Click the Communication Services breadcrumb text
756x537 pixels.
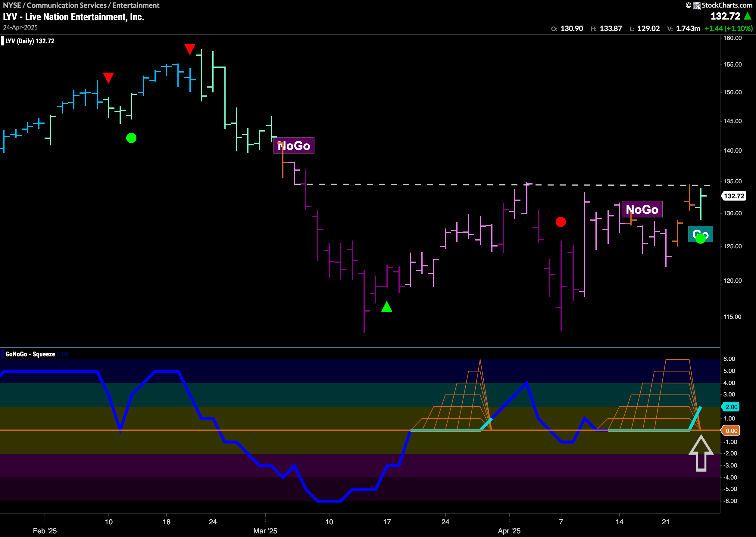[x=67, y=5]
